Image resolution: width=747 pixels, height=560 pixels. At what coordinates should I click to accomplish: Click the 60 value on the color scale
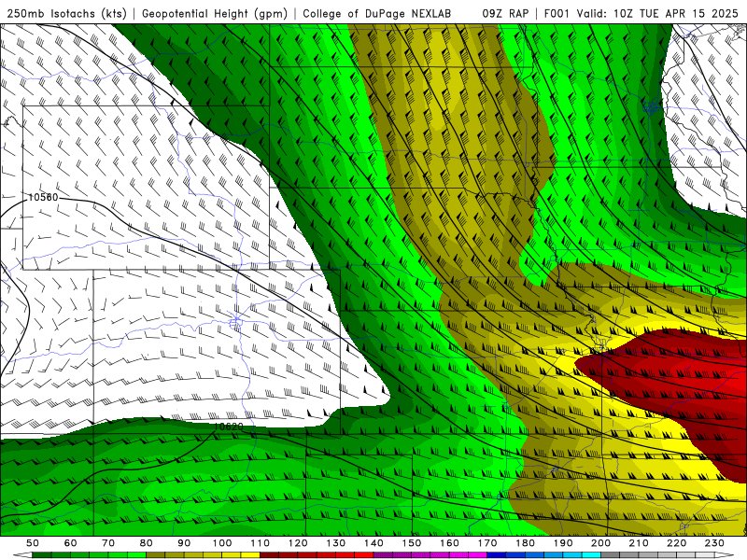click(71, 543)
